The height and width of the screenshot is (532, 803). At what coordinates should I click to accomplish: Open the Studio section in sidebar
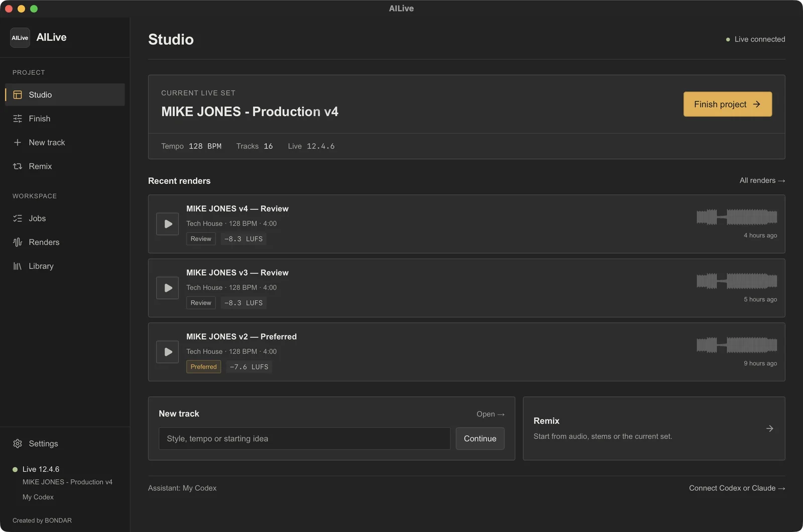(x=65, y=95)
